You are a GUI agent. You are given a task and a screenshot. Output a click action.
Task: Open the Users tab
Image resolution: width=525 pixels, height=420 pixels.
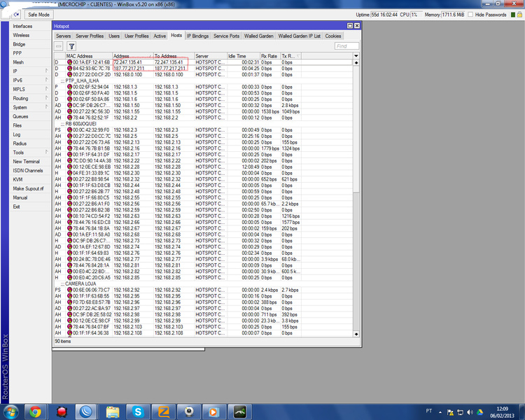click(114, 36)
